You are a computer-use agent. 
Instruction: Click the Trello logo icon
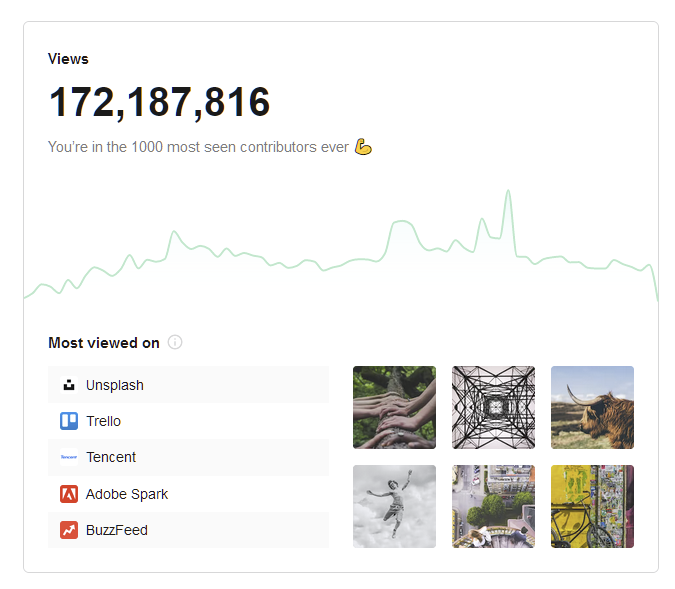69,421
